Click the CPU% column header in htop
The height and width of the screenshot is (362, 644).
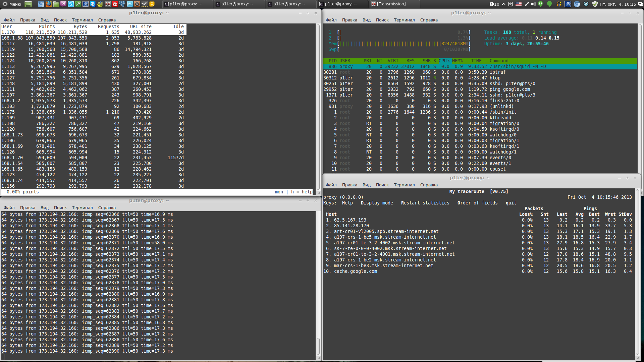(444, 61)
